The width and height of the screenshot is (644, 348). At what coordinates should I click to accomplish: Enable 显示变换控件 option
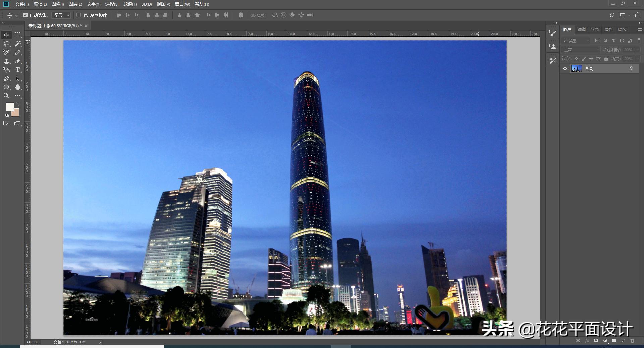coord(78,15)
